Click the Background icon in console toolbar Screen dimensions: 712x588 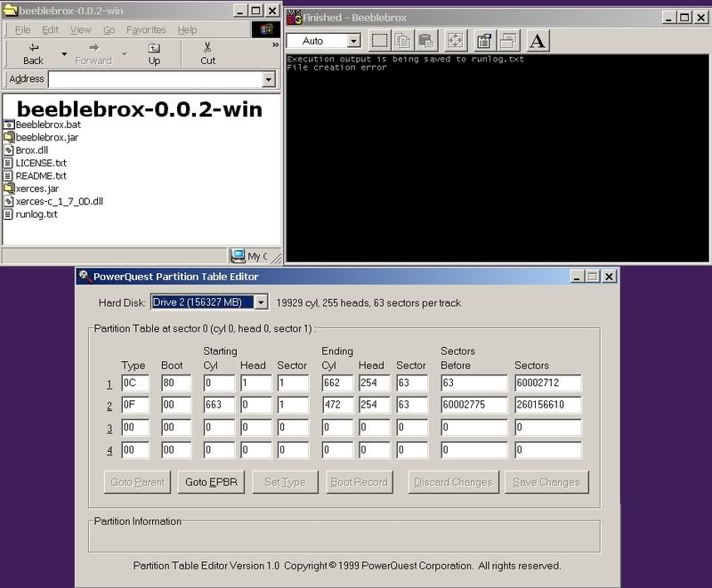507,41
